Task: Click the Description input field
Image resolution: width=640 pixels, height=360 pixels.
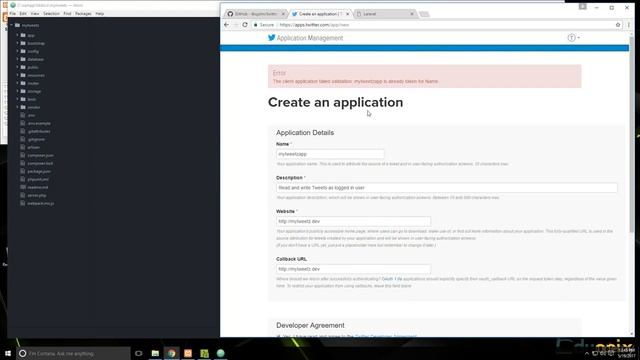Action: click(x=447, y=188)
